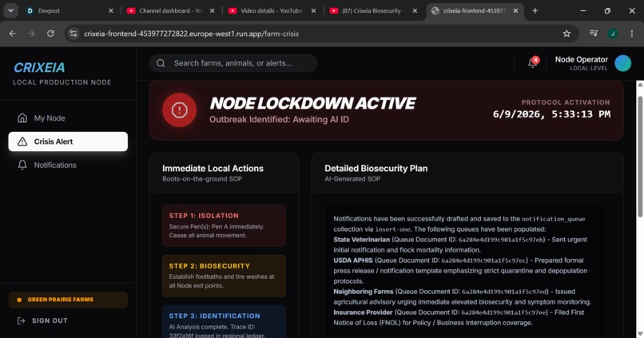Click NODE LOCKDOWN ACTIVE banner title
This screenshot has width=644, height=338.
tap(312, 103)
